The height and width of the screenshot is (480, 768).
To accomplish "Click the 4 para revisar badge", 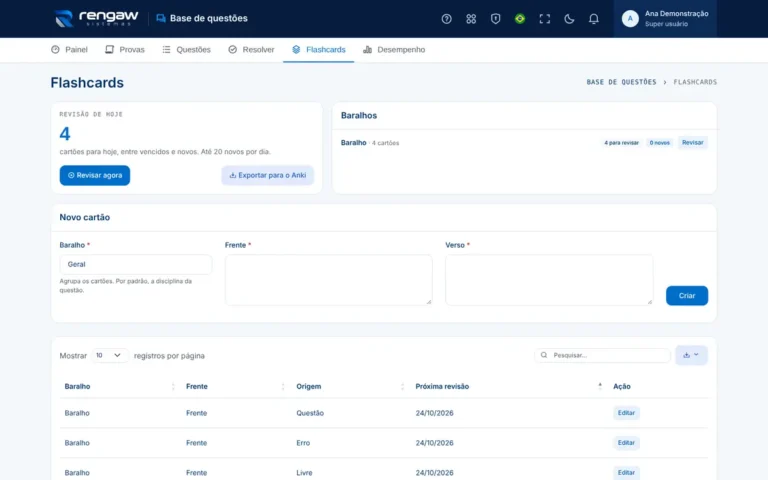I will (x=621, y=143).
